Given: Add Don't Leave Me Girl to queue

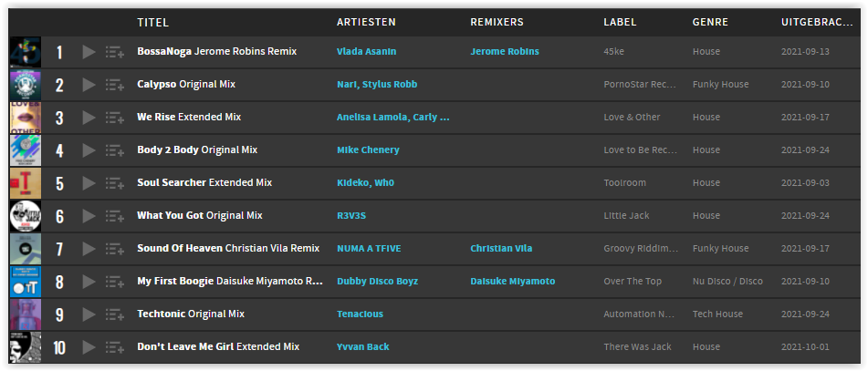Looking at the screenshot, I should coord(115,347).
